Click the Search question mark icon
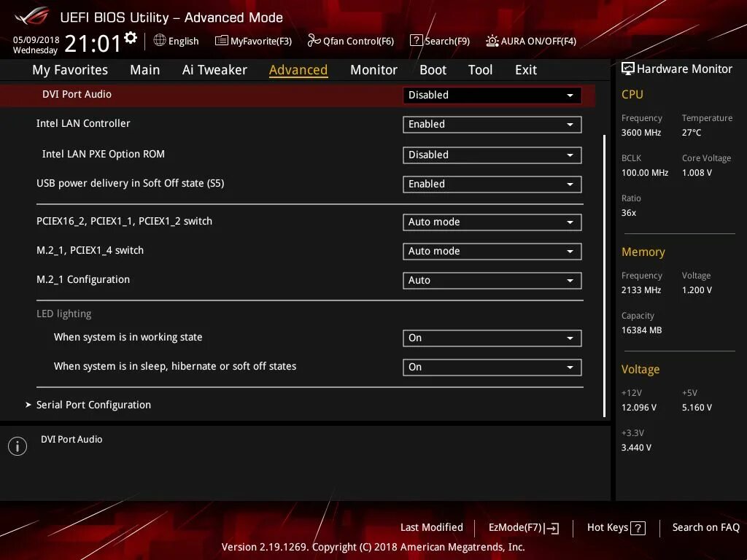The image size is (747, 560). (x=416, y=41)
